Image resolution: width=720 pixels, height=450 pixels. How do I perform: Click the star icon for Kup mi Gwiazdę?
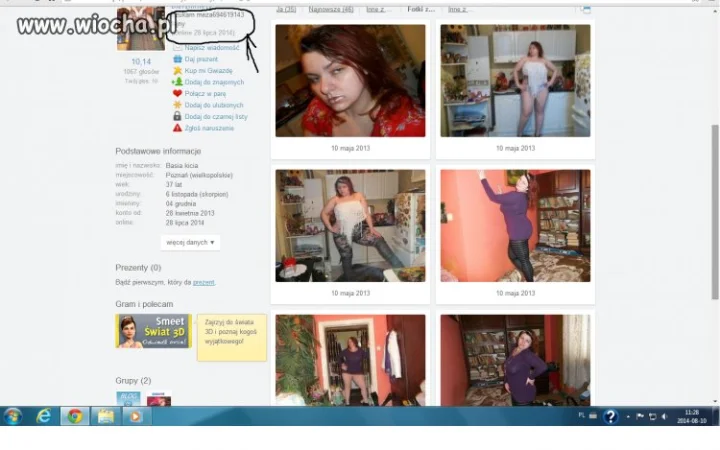(177, 70)
